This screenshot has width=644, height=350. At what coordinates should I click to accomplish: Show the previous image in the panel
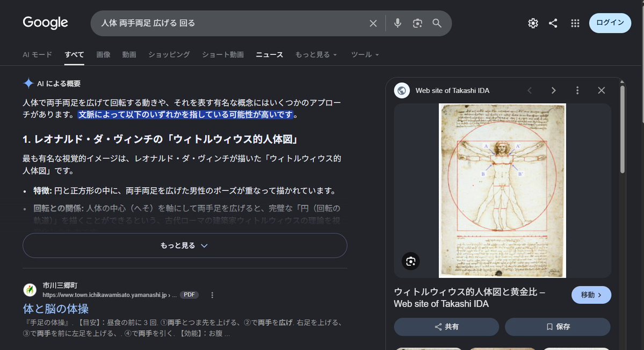point(530,90)
